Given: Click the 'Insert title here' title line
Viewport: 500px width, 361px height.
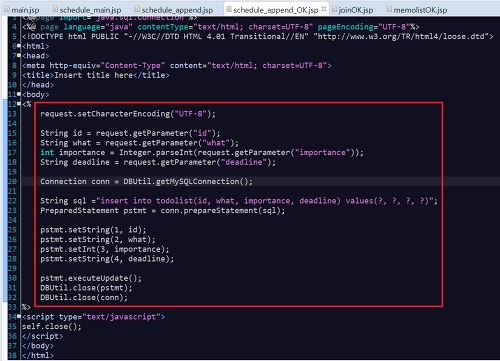Looking at the screenshot, I should 96,75.
